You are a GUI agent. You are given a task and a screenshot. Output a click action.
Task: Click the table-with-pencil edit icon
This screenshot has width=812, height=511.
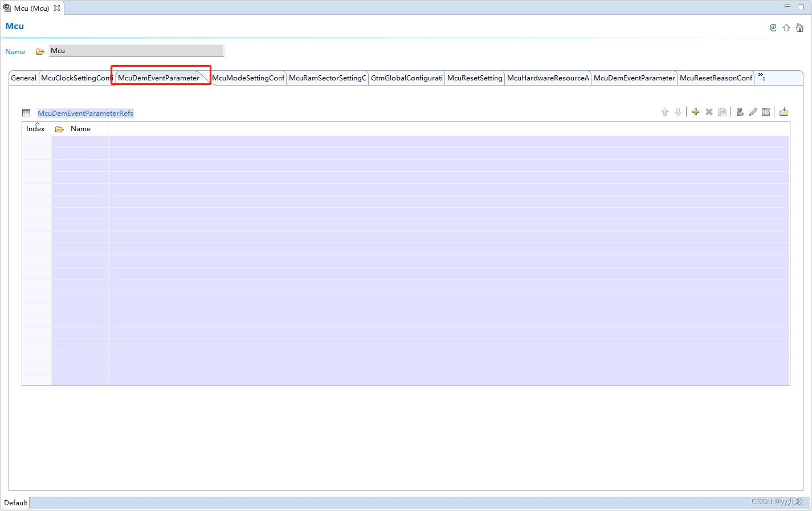coord(766,112)
